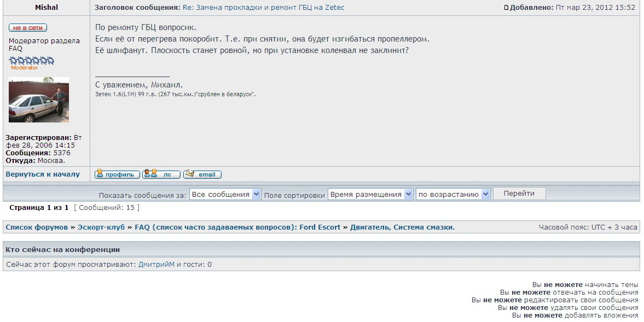
Task: Click the offline status badge 'не в сети'
Action: 28,28
